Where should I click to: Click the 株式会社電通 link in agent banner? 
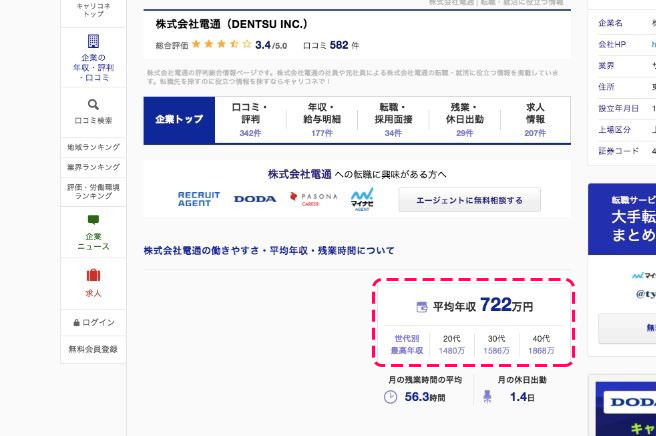coord(300,174)
